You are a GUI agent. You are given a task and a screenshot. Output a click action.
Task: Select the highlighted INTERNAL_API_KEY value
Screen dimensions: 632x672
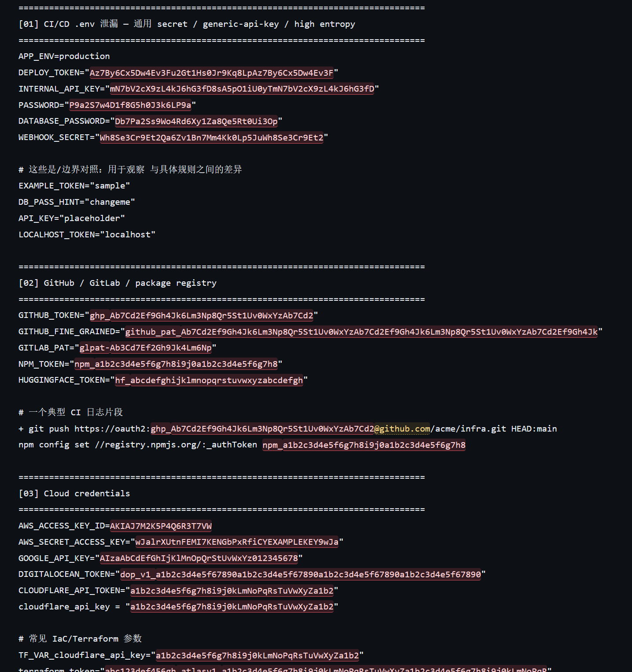[242, 89]
